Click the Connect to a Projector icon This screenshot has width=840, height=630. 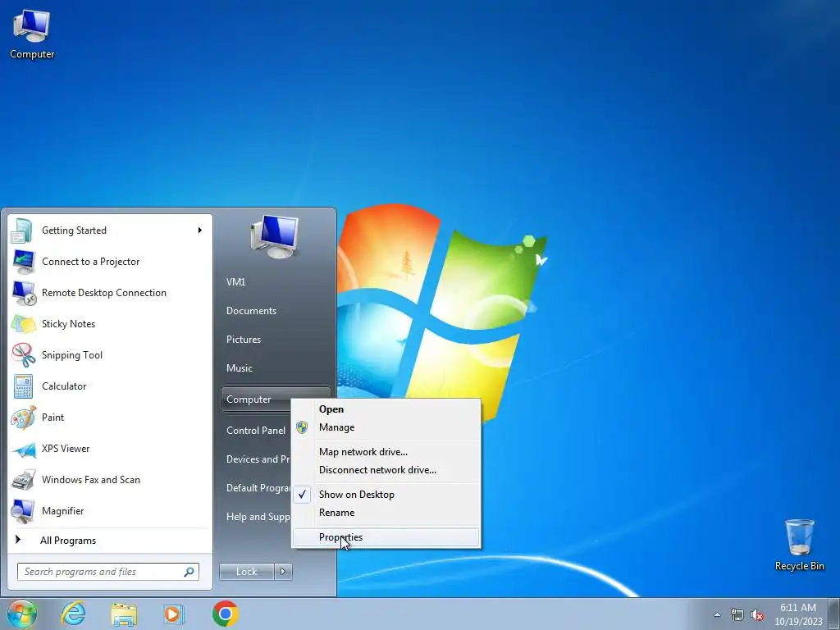pyautogui.click(x=23, y=262)
